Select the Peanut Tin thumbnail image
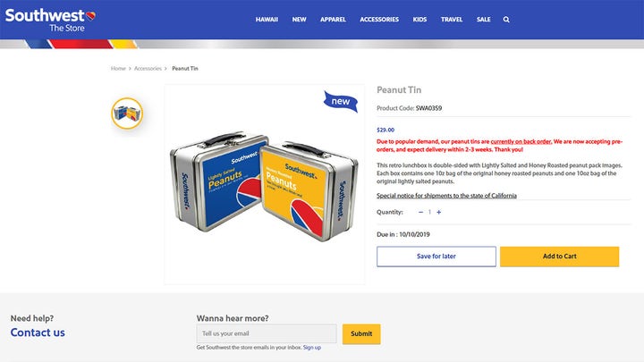Viewport: 644px width, 362px height. click(127, 114)
